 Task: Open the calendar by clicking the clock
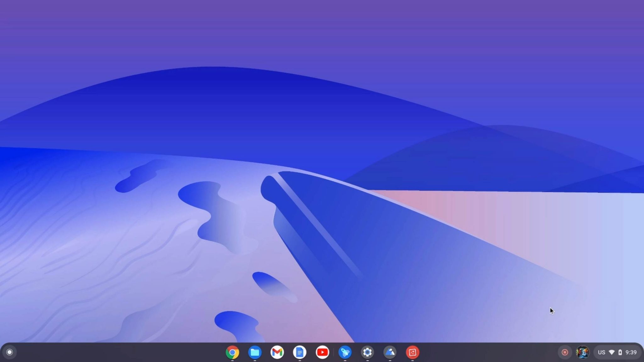[x=630, y=352]
